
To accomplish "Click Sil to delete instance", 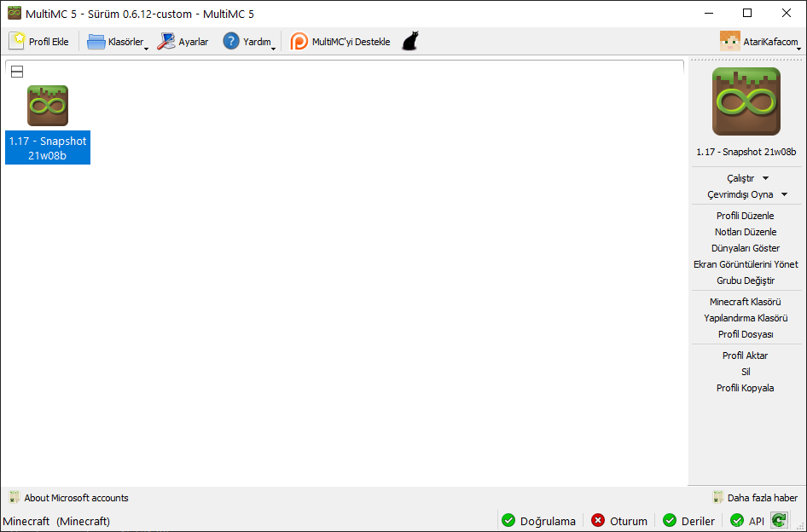I will (746, 372).
